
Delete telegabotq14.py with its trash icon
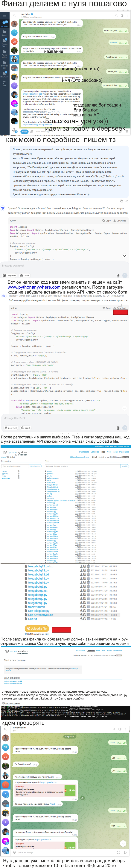click(x=88, y=579)
